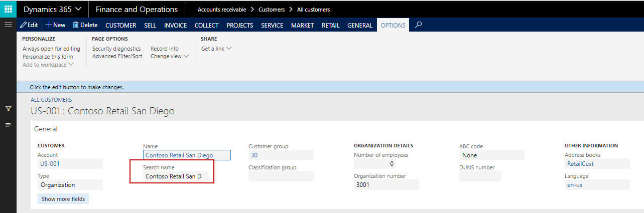Open the Dynamics 365 dropdown
This screenshot has width=644, height=213.
pyautogui.click(x=53, y=9)
